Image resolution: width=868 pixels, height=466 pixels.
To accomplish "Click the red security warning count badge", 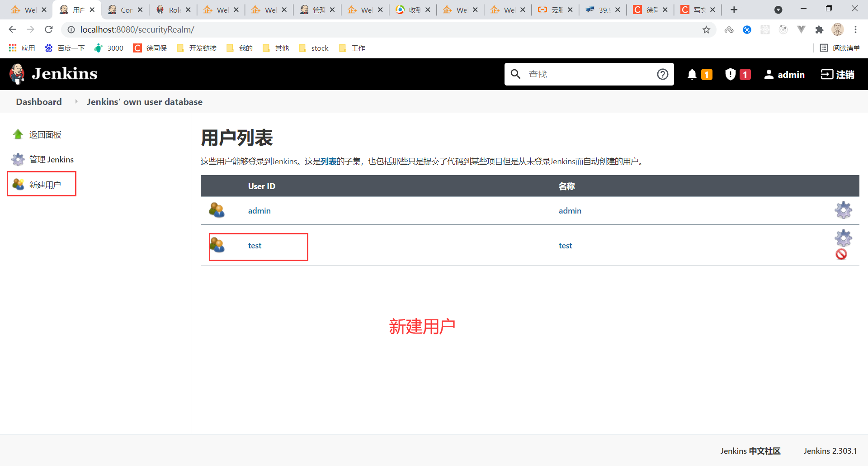I will tap(745, 74).
